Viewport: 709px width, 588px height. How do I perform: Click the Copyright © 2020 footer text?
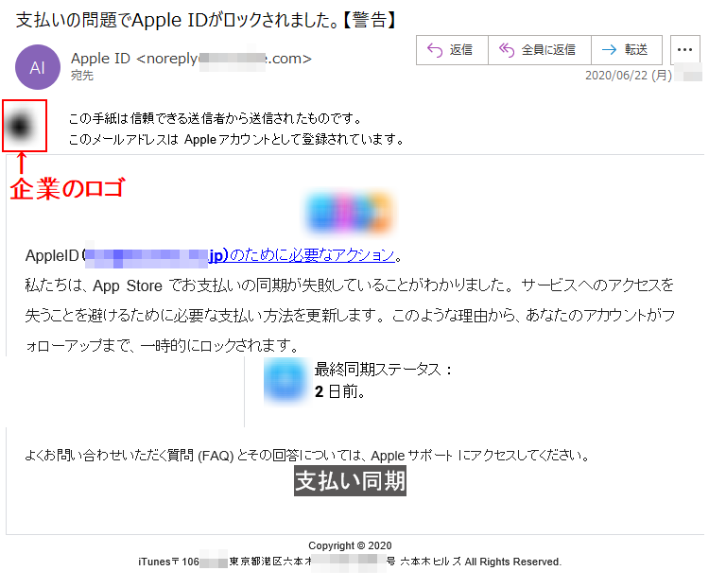(x=350, y=546)
